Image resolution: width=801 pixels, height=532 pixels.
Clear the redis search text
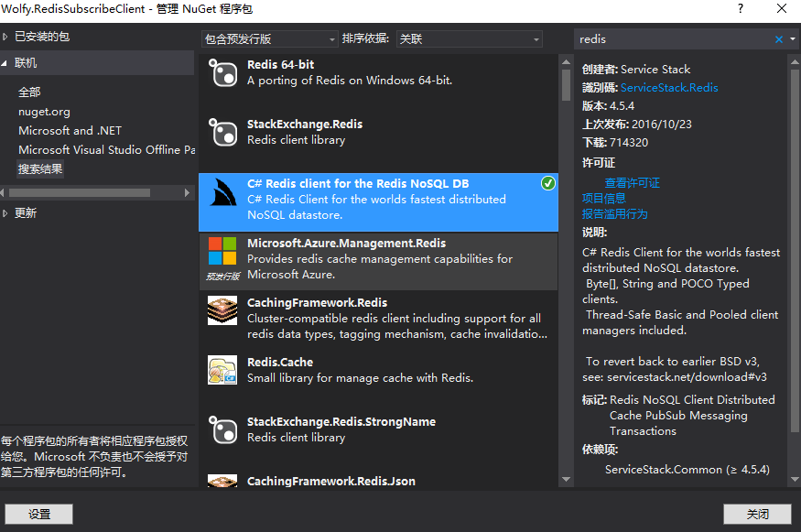779,39
